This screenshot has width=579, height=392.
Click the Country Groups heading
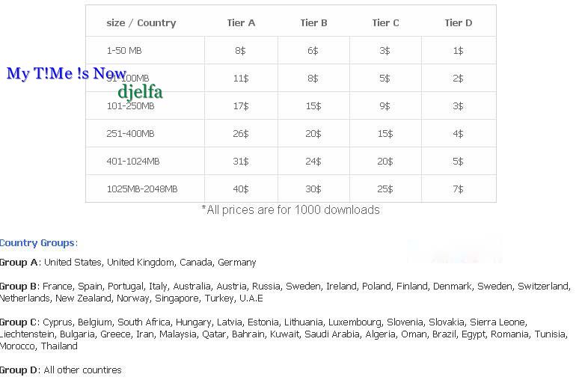point(38,243)
